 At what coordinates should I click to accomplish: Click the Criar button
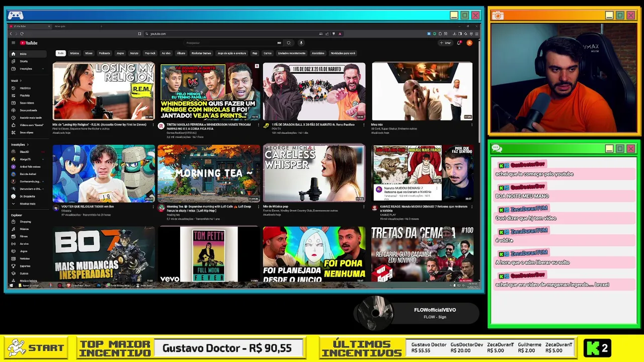coord(446,43)
